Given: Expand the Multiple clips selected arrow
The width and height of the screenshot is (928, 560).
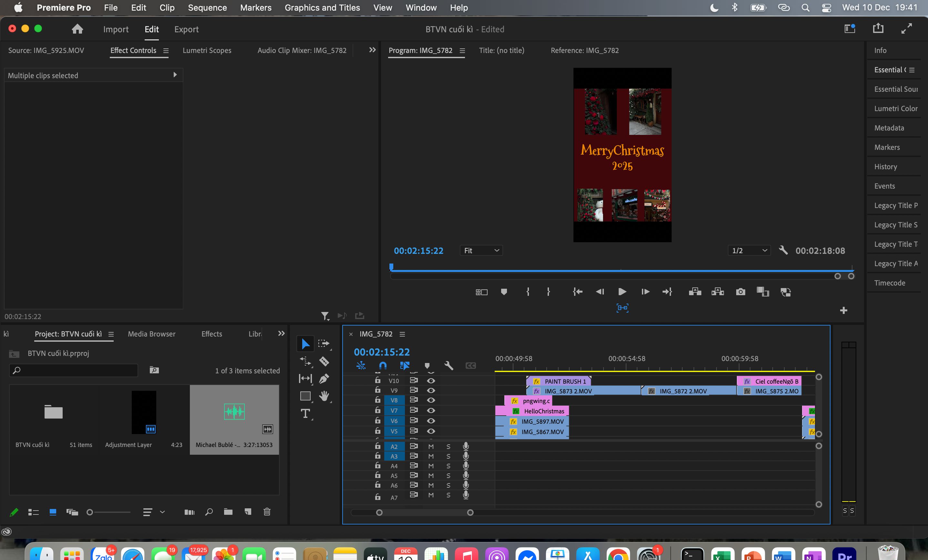Looking at the screenshot, I should [x=175, y=75].
